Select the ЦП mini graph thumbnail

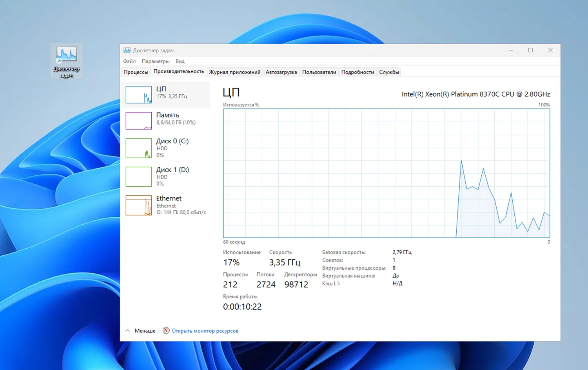[139, 95]
